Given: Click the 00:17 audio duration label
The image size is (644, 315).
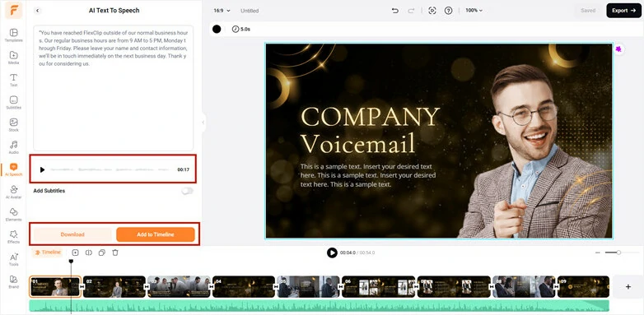Looking at the screenshot, I should pos(183,169).
